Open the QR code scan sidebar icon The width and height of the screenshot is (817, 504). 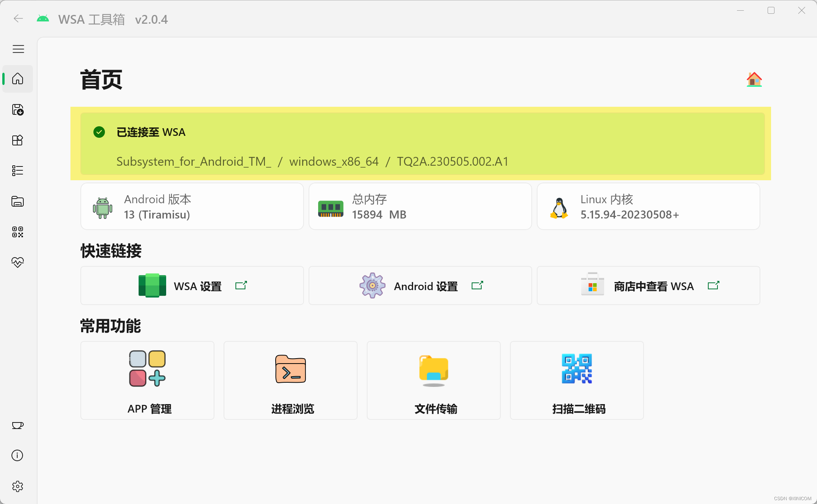coord(18,232)
